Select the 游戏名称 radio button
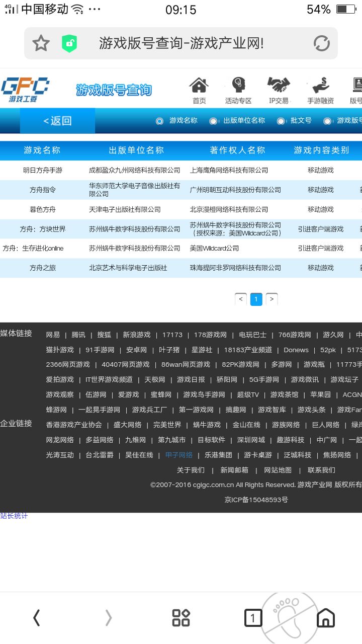Screen dimensions: 362x644 160,121
